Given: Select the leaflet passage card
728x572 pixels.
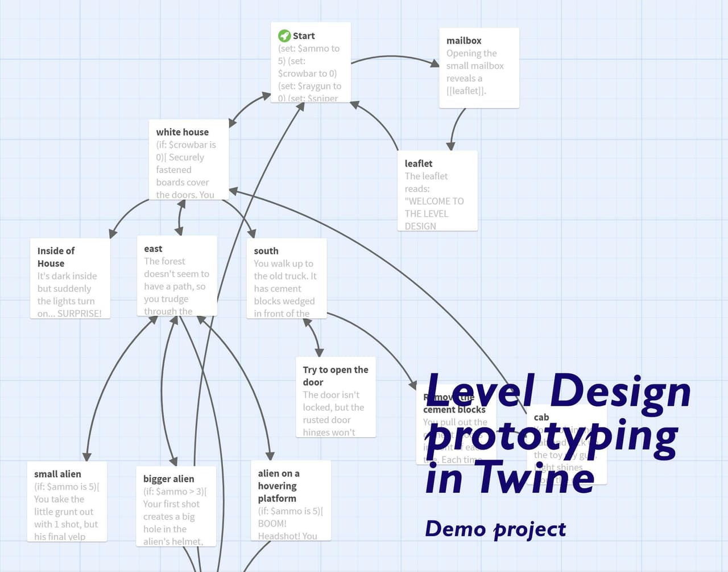Looking at the screenshot, I should click(x=437, y=191).
